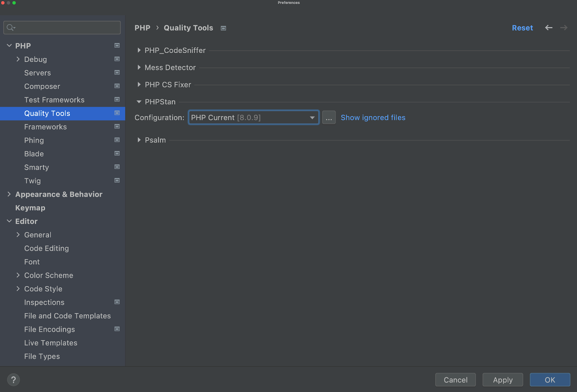The width and height of the screenshot is (577, 392).
Task: Click Show ignored files link
Action: click(373, 117)
